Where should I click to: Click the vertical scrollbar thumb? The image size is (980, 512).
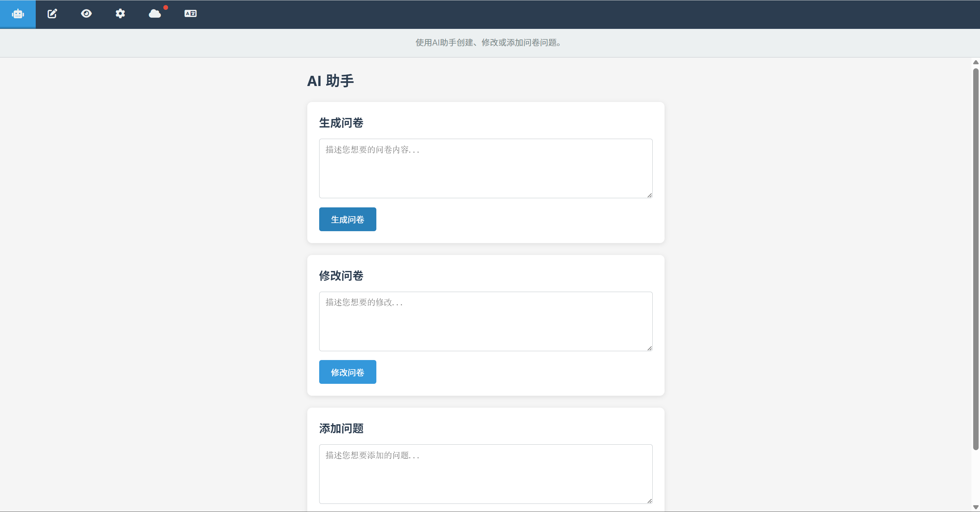pos(976,258)
